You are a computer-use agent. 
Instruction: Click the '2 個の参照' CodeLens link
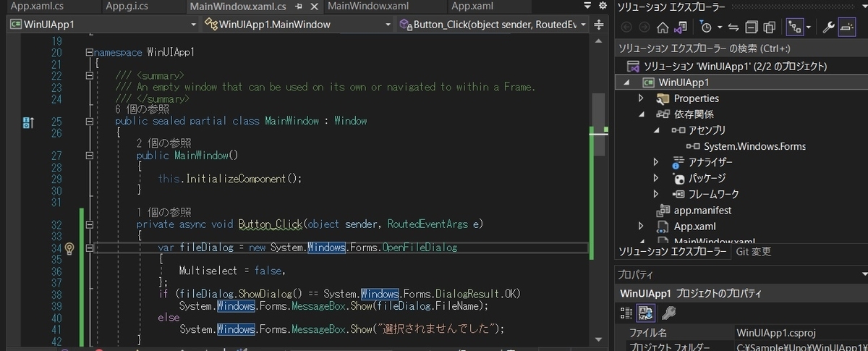(x=163, y=144)
